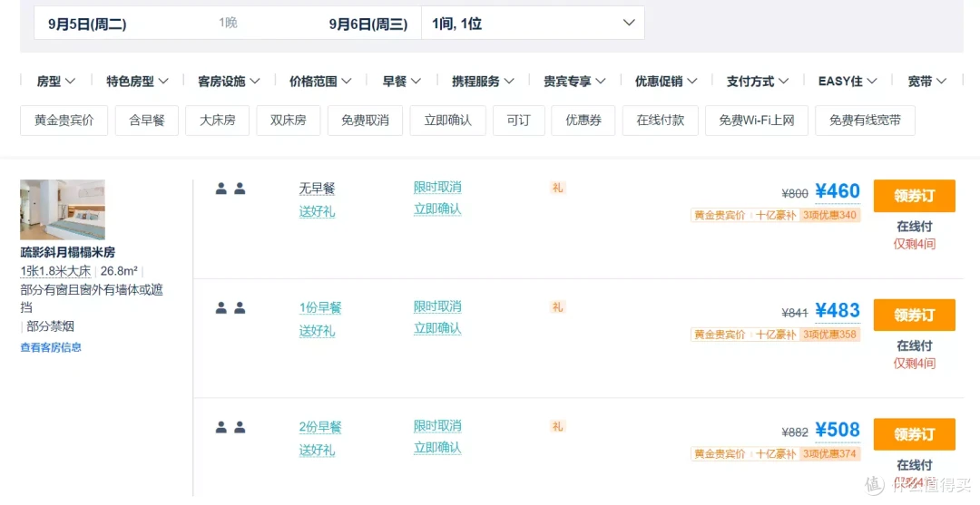980x505 pixels.
Task: Toggle the 立即确认 quick filter
Action: pos(447,121)
